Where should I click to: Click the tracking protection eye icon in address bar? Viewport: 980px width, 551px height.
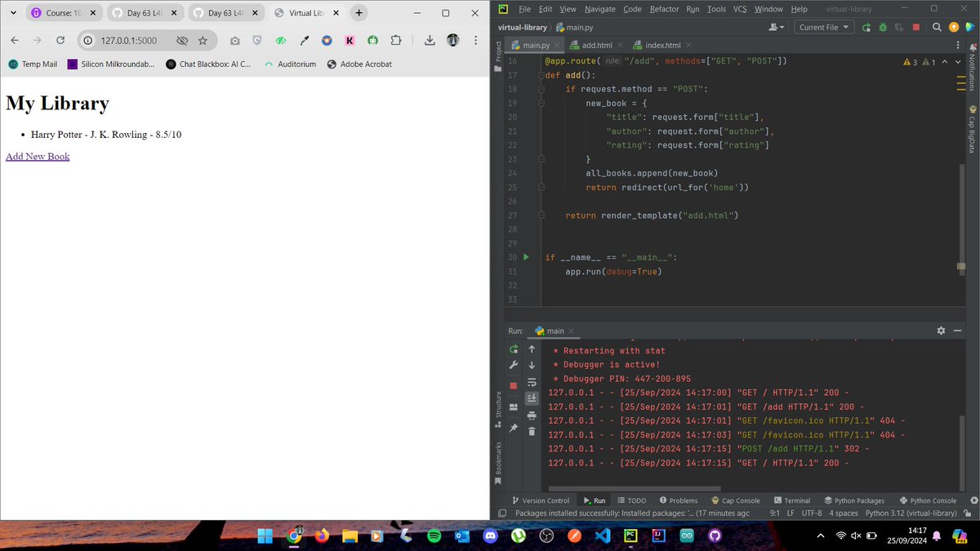coord(181,41)
